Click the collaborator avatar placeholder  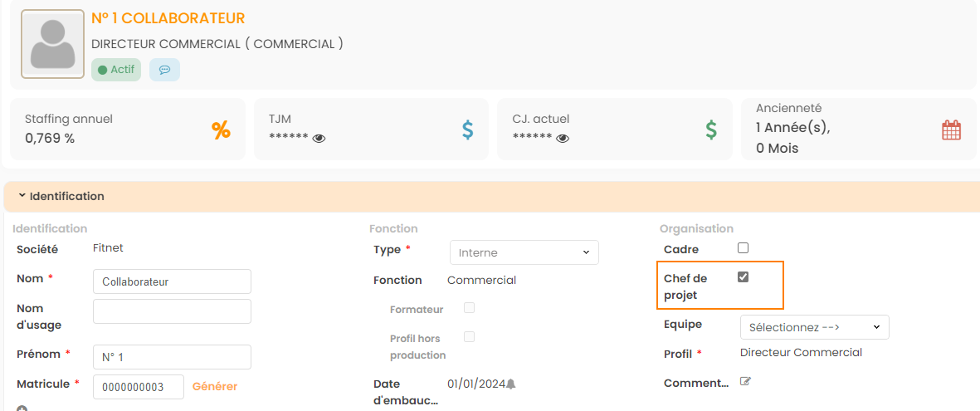tap(52, 44)
